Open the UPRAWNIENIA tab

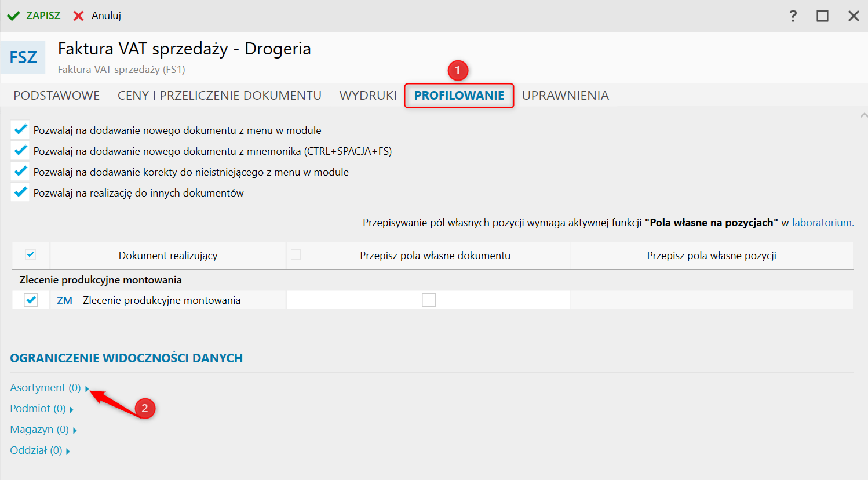tap(566, 96)
